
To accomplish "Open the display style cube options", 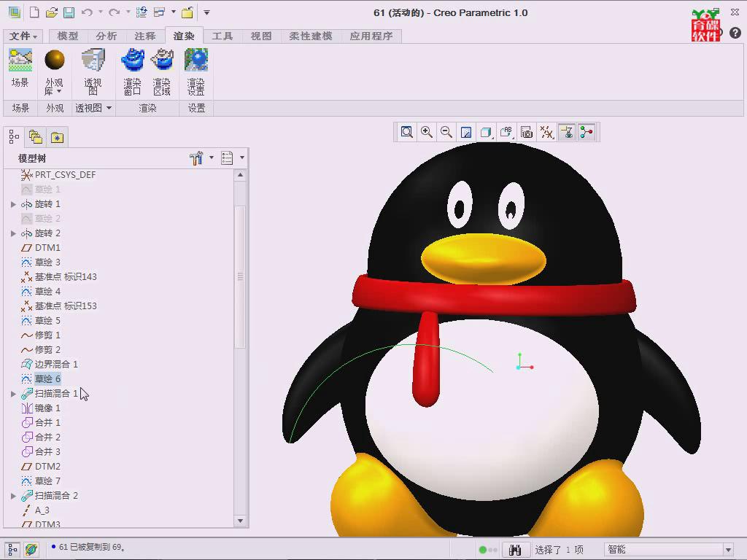I will (486, 132).
